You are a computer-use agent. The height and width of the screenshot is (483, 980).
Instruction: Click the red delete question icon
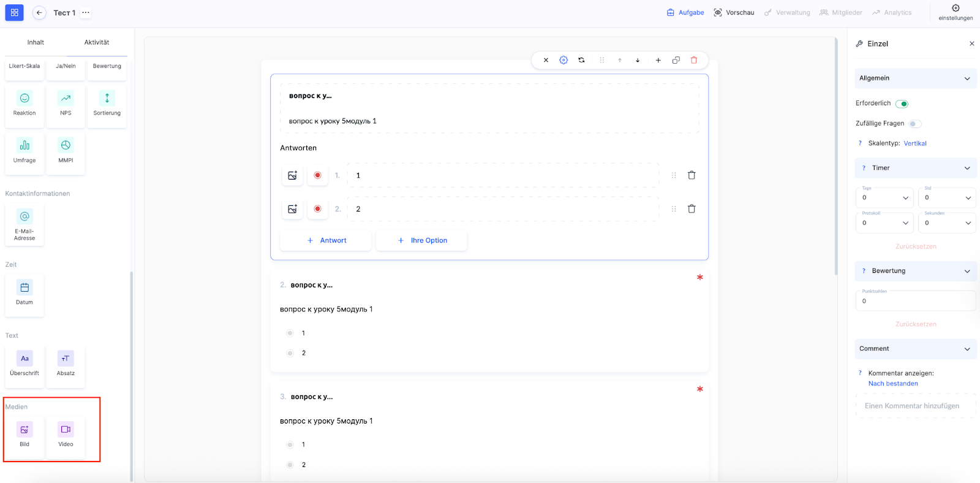point(694,60)
